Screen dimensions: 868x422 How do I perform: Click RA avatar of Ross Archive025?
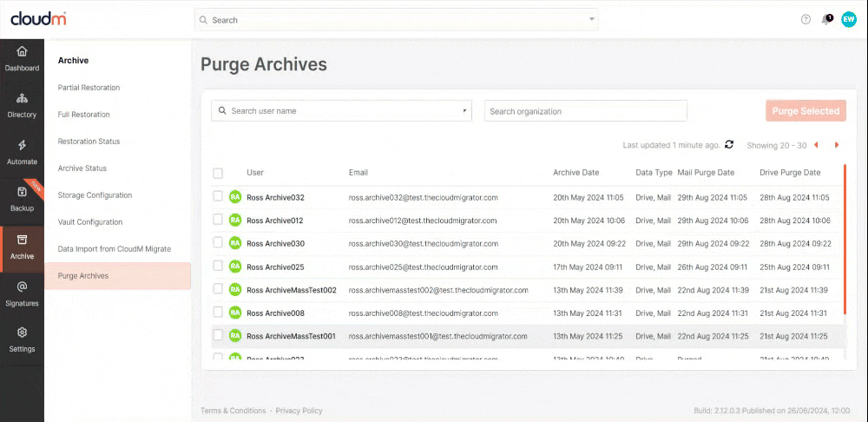(235, 267)
